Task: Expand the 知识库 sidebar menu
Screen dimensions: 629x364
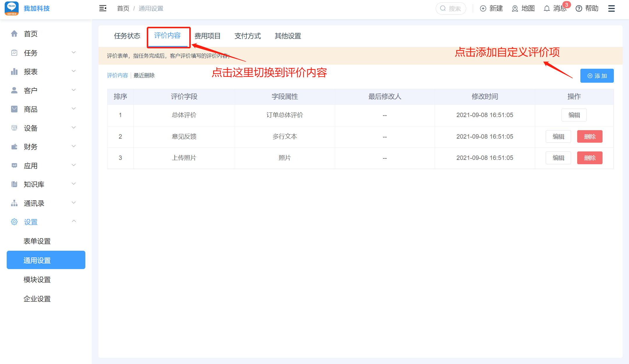Action: [x=74, y=184]
